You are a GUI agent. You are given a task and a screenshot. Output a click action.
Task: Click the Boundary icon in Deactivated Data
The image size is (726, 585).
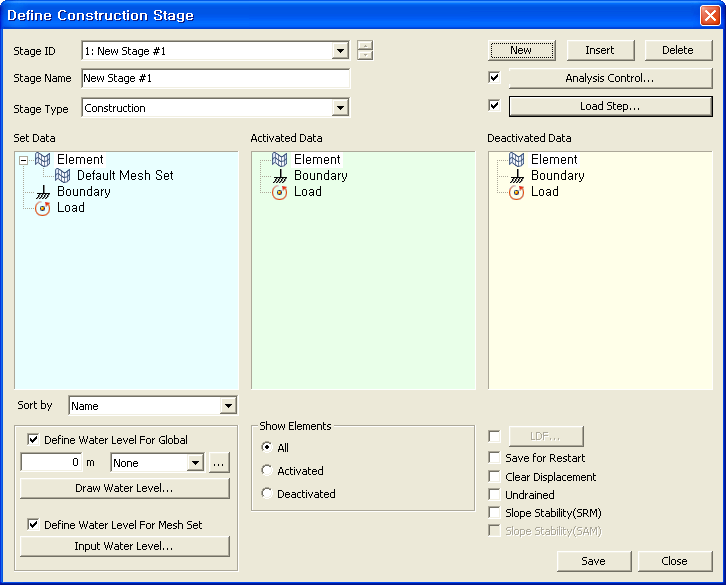click(x=517, y=176)
